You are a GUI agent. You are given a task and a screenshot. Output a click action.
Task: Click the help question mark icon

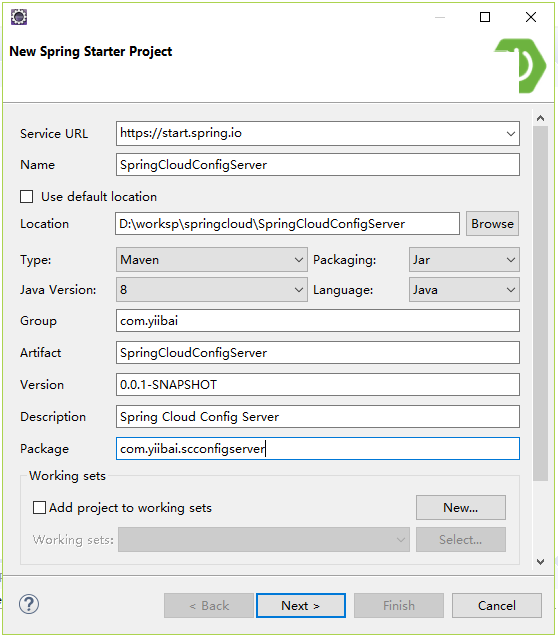[x=29, y=604]
